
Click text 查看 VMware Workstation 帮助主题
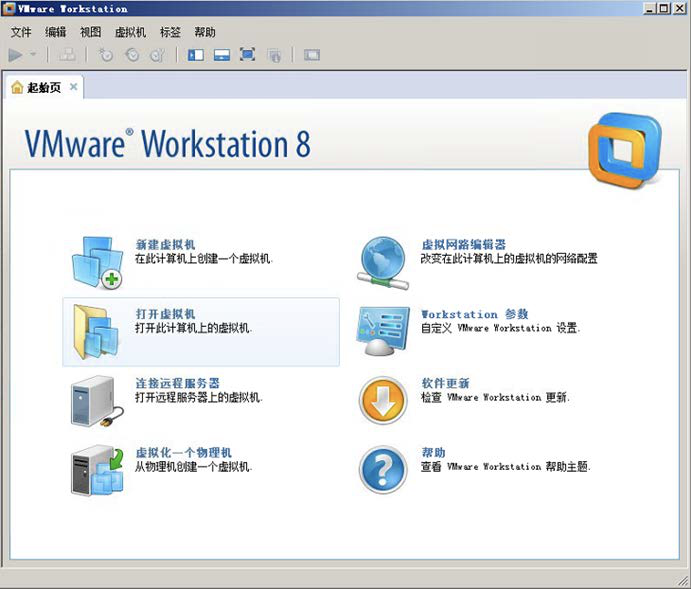coord(505,467)
